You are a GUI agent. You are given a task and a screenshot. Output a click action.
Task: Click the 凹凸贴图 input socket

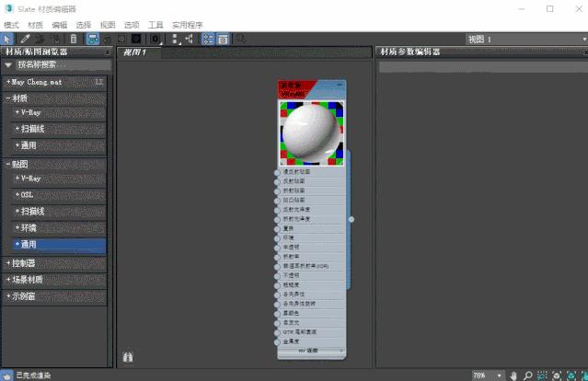(277, 201)
